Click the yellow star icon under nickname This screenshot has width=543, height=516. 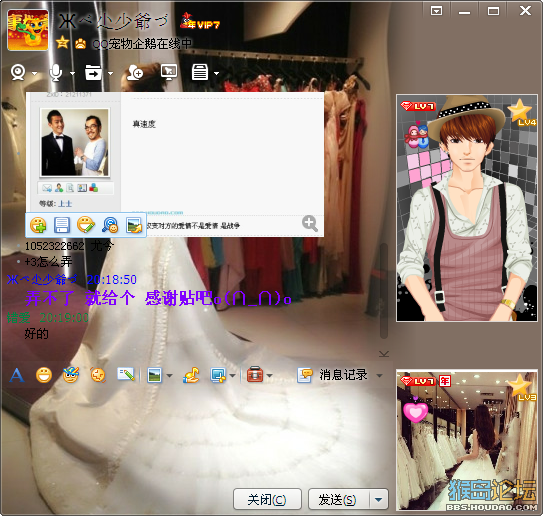(x=62, y=43)
